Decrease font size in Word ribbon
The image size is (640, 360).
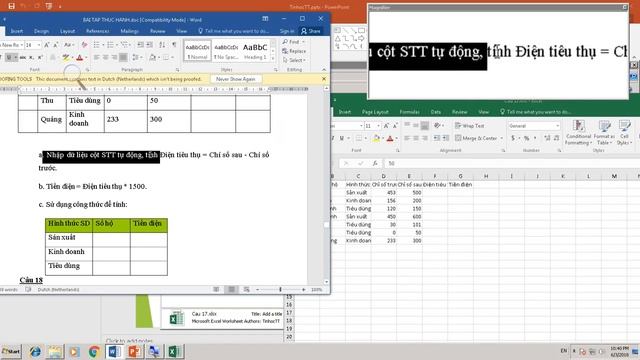(56, 45)
